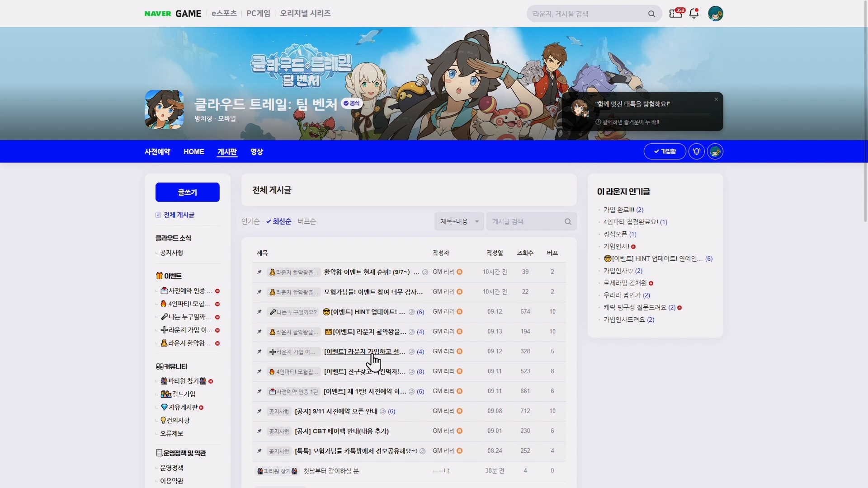Open the 운영정책 page
868x488 pixels.
coord(172,468)
